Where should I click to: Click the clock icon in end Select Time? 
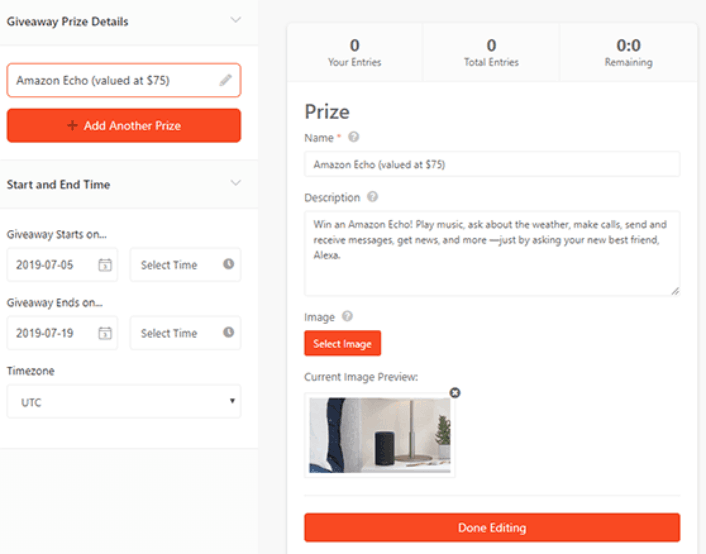pos(228,332)
